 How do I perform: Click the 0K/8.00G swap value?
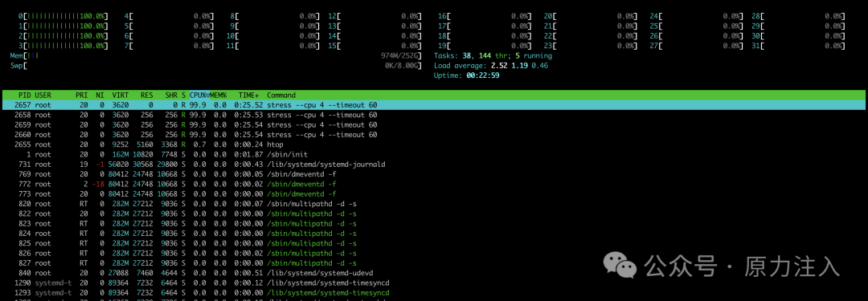tap(401, 66)
